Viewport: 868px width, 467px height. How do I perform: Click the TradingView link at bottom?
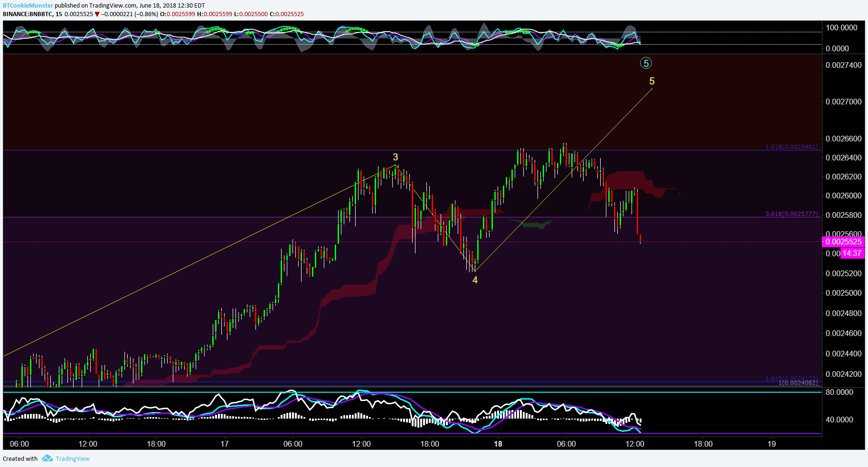click(73, 458)
